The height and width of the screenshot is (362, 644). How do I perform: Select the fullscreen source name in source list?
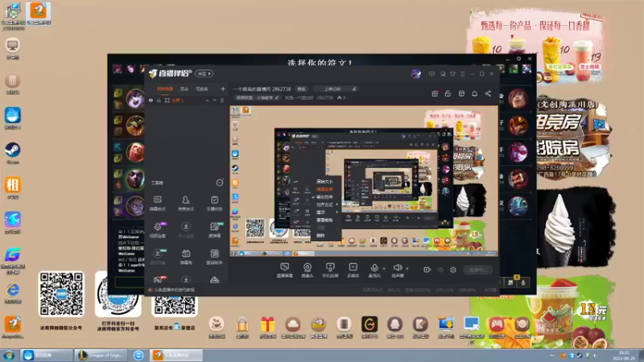pos(177,100)
